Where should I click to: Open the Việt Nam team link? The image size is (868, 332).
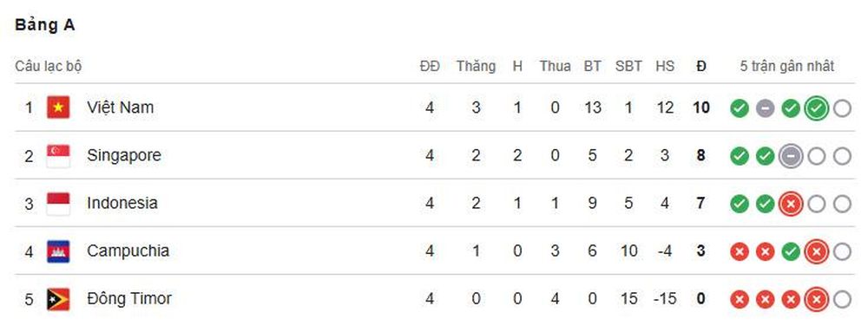pos(120,107)
